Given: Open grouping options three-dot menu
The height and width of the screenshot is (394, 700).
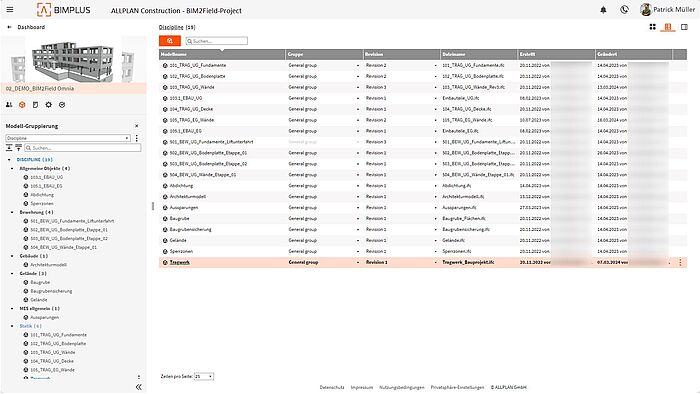Looking at the screenshot, I should click(137, 138).
